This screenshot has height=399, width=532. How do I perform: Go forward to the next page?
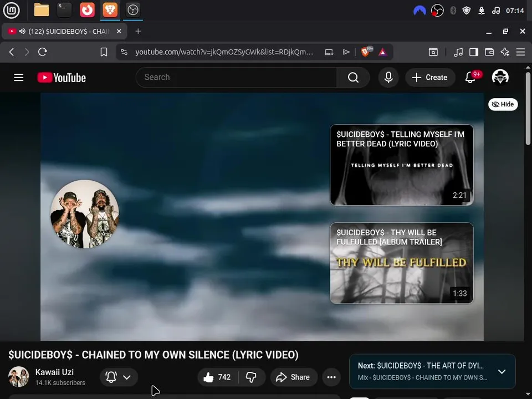pos(27,52)
